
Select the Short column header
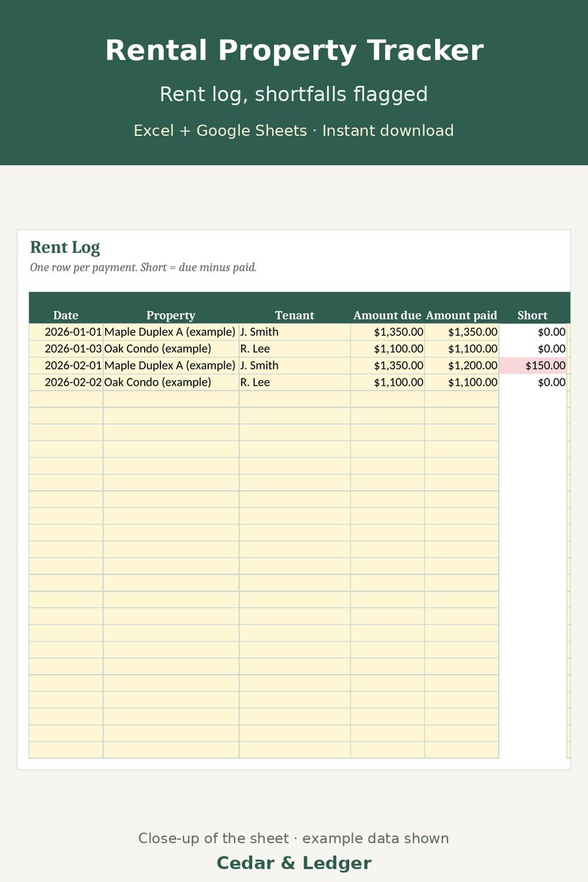click(533, 315)
